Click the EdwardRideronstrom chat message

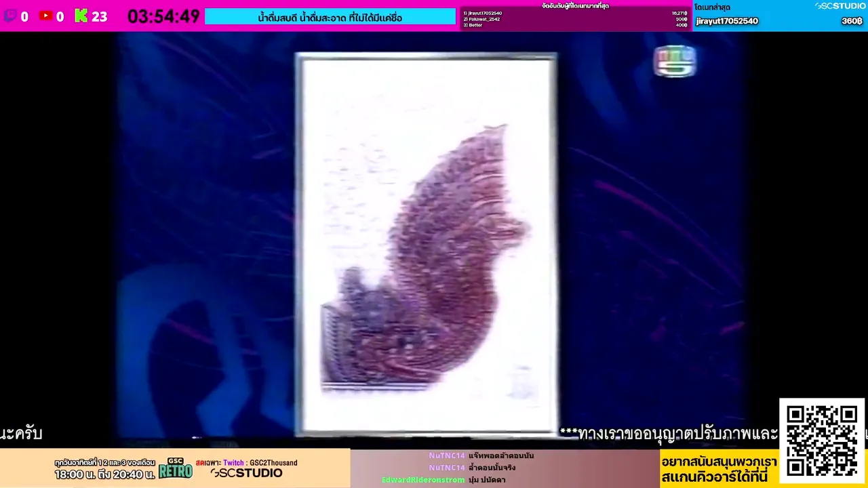pos(443,480)
